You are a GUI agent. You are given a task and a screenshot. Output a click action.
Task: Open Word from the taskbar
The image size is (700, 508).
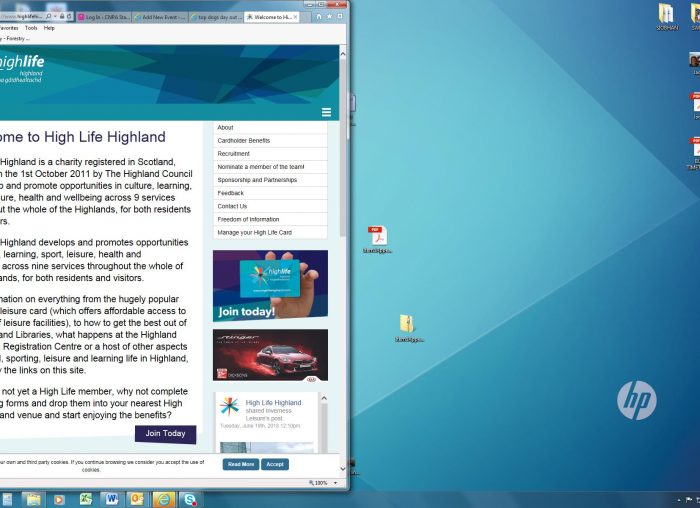click(x=112, y=500)
